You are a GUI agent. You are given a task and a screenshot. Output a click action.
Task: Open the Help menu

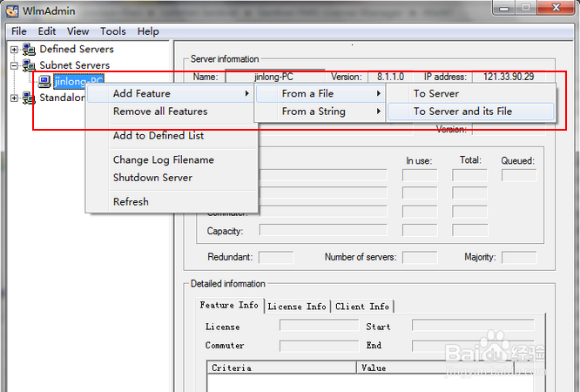tap(148, 31)
